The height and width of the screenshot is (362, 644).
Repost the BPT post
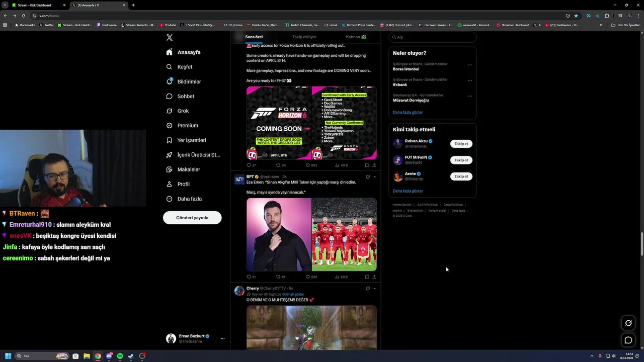click(x=280, y=277)
